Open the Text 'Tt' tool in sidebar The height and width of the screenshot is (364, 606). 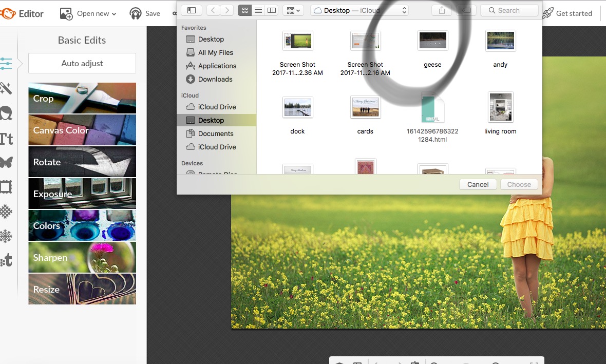point(6,139)
